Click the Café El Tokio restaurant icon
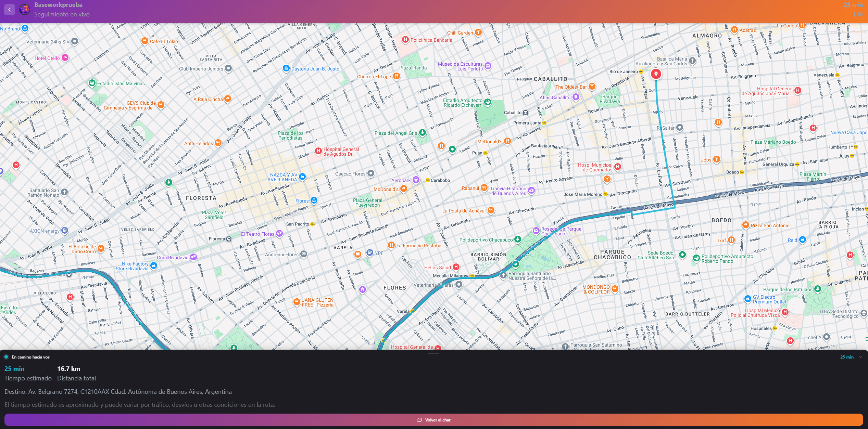The height and width of the screenshot is (429, 868). [145, 41]
